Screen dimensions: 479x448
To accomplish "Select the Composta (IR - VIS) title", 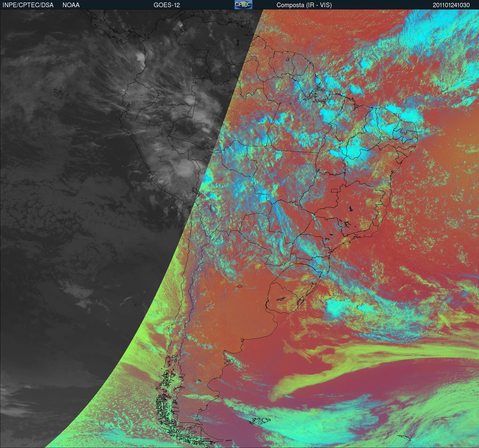I will click(x=304, y=5).
